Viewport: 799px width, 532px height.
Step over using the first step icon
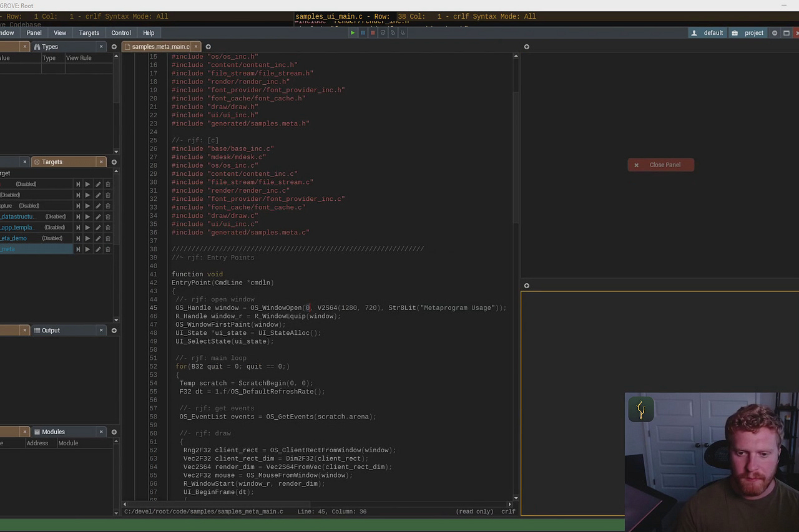[383, 32]
